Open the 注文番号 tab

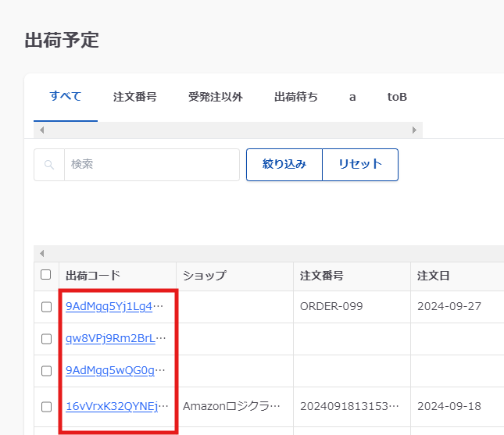[135, 97]
